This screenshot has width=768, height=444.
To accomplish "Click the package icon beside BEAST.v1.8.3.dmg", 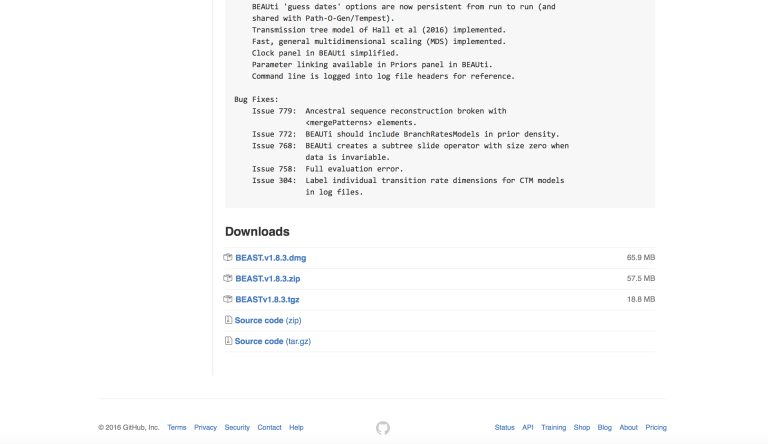I will coord(228,257).
